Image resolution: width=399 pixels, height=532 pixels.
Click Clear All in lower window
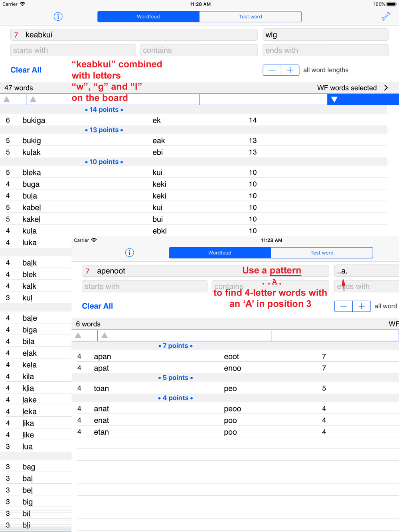tap(97, 306)
